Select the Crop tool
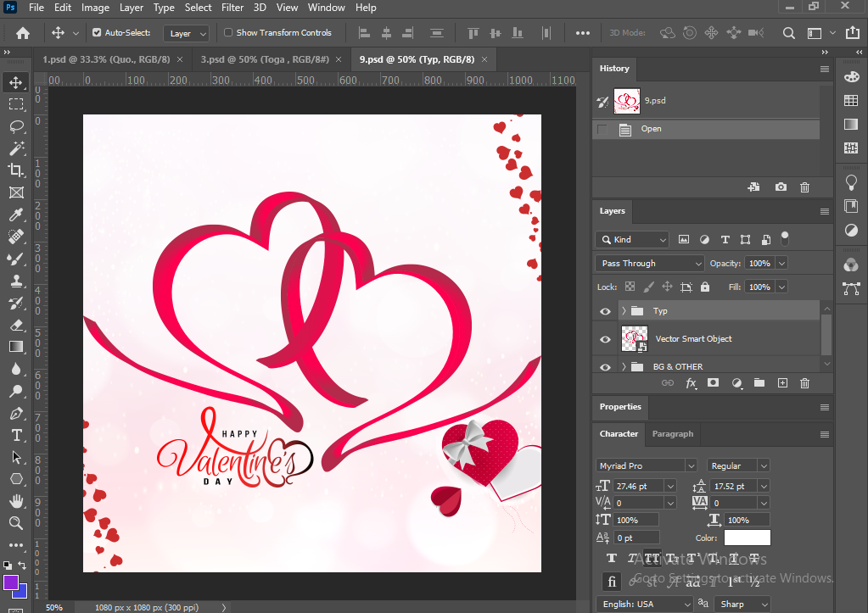The width and height of the screenshot is (868, 613). point(16,170)
